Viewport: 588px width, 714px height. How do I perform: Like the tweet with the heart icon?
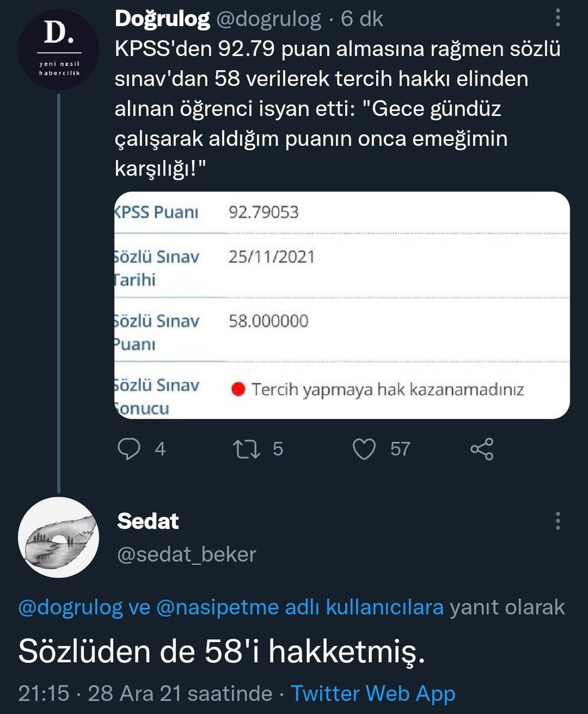pyautogui.click(x=364, y=448)
